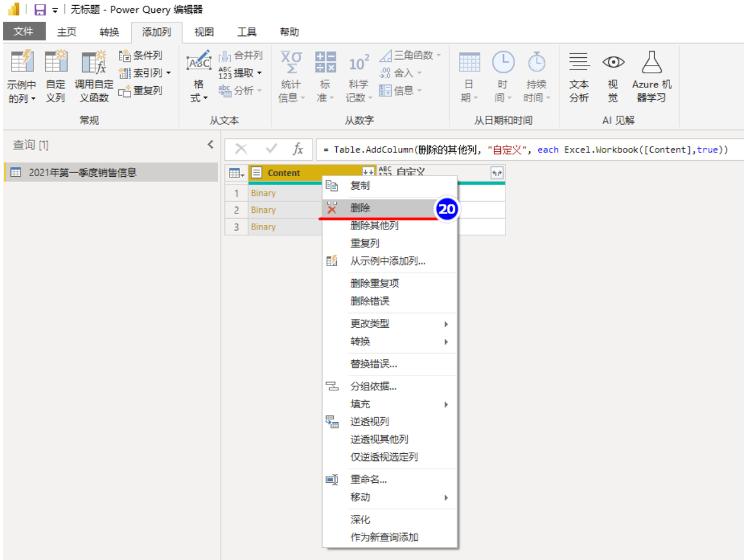Image resolution: width=744 pixels, height=560 pixels.
Task: Click Binary cell in row 1
Action: (285, 193)
